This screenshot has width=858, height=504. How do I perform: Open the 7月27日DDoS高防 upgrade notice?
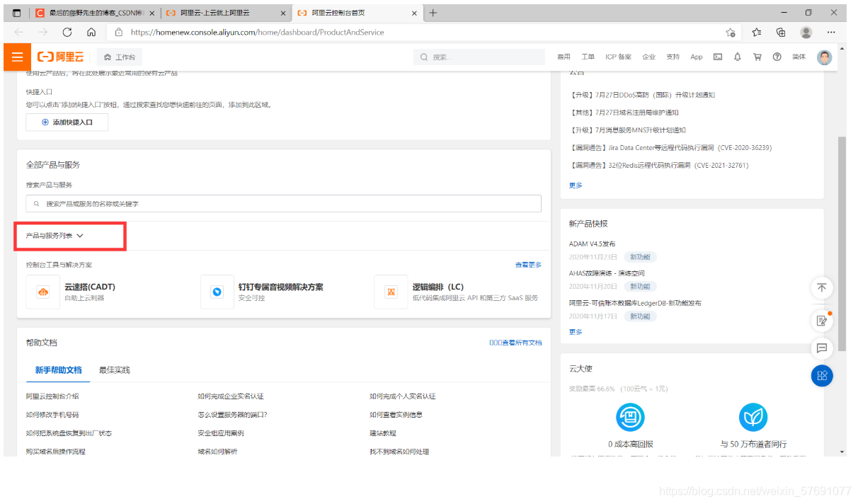pyautogui.click(x=642, y=95)
